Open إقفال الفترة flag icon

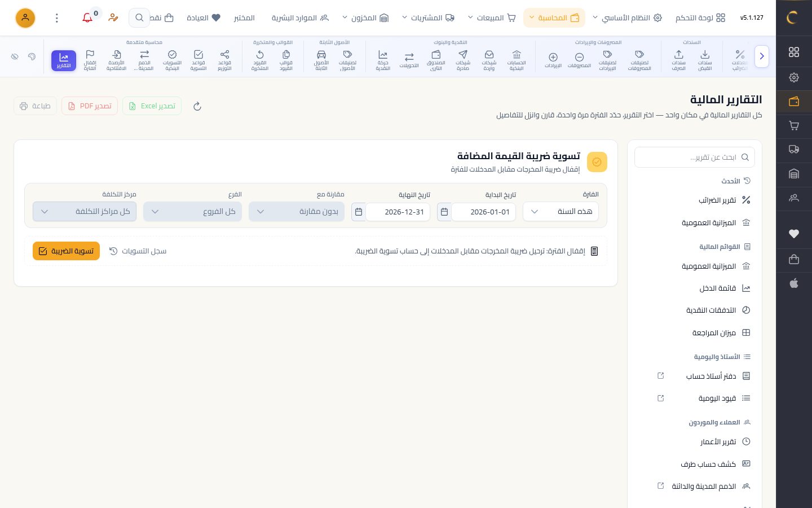90,55
